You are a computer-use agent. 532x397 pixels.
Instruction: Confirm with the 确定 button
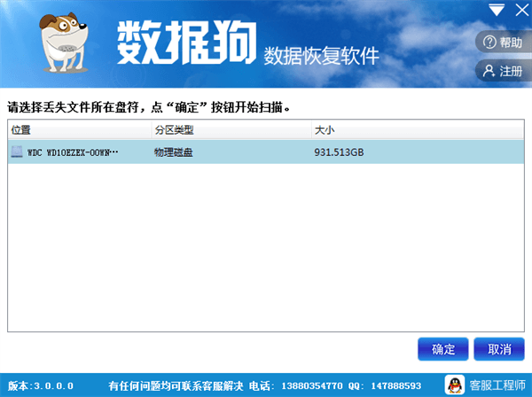443,349
